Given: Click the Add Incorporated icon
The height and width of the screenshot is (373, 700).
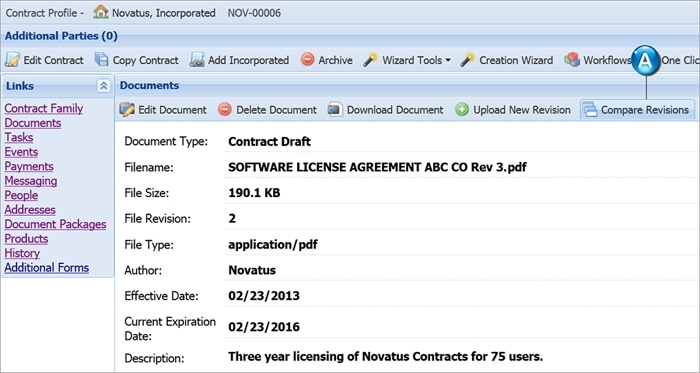Looking at the screenshot, I should [x=197, y=60].
